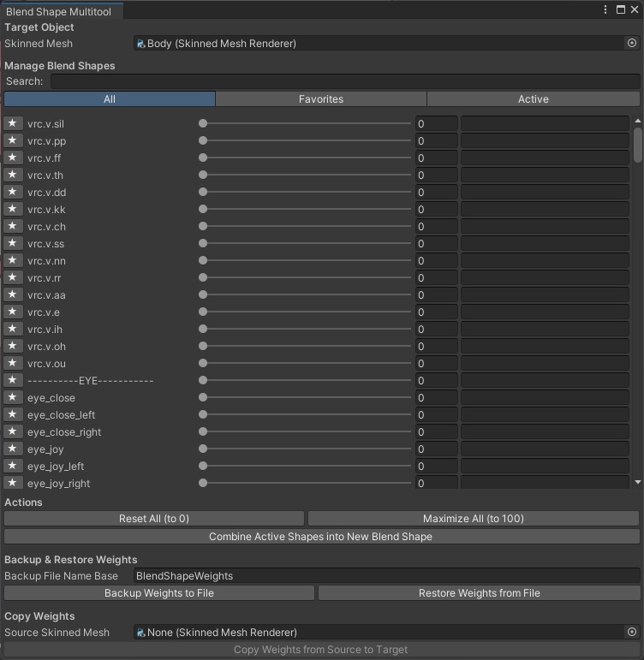644x660 pixels.
Task: Star the eye_close blend shape
Action: click(x=12, y=397)
